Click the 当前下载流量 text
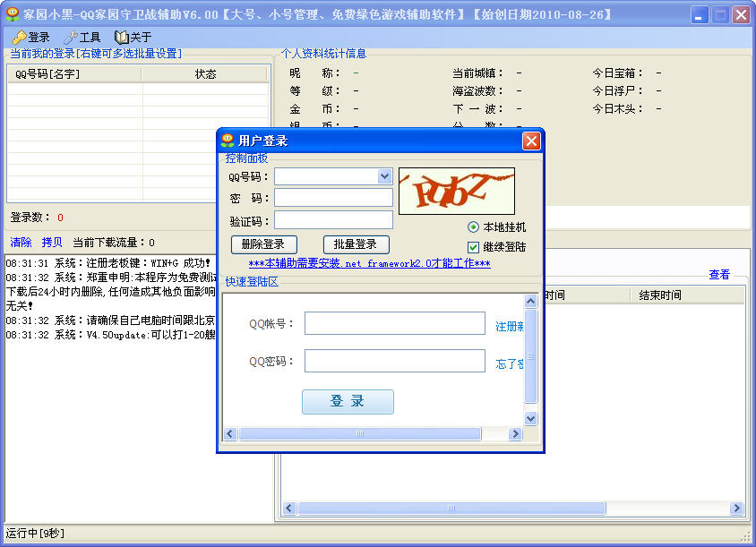The width and height of the screenshot is (756, 547). pos(114,243)
